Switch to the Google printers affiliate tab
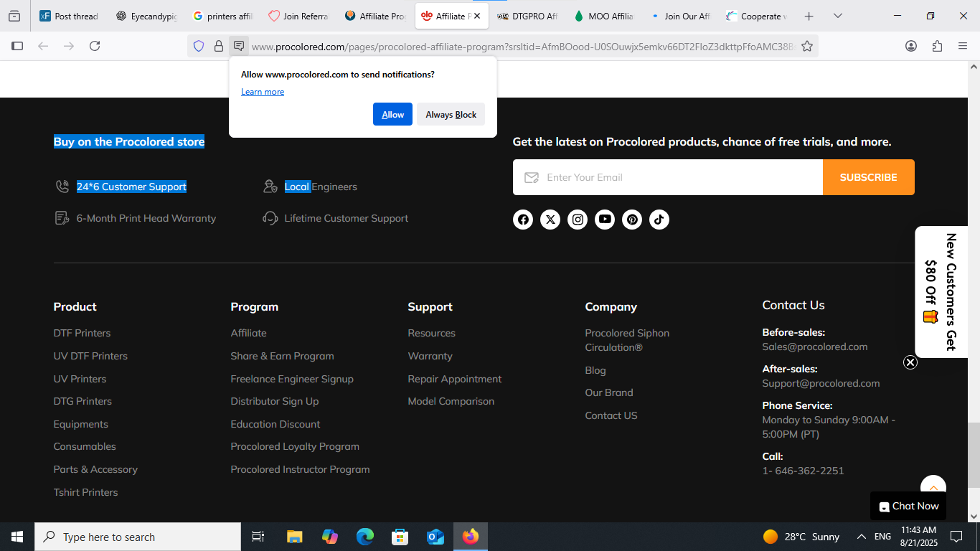 (222, 16)
